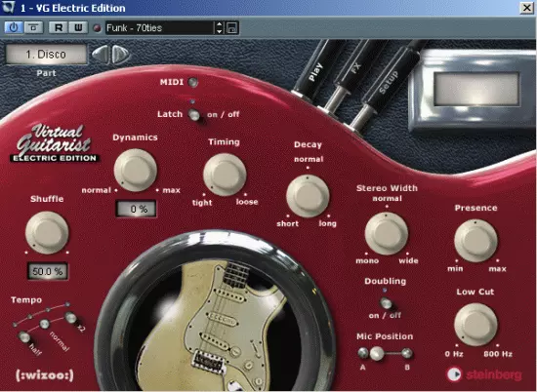Click the Decay knob
Viewport: 537px width, 392px height.
(x=308, y=196)
